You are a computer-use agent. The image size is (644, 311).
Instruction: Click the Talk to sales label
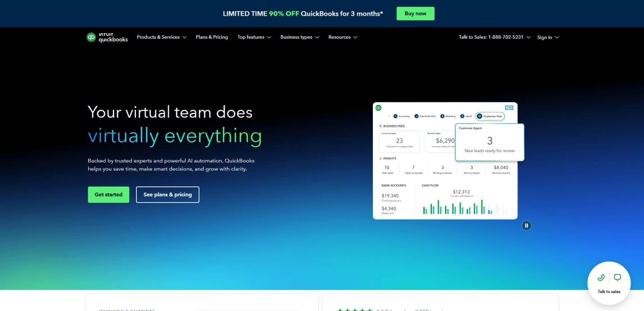click(609, 292)
